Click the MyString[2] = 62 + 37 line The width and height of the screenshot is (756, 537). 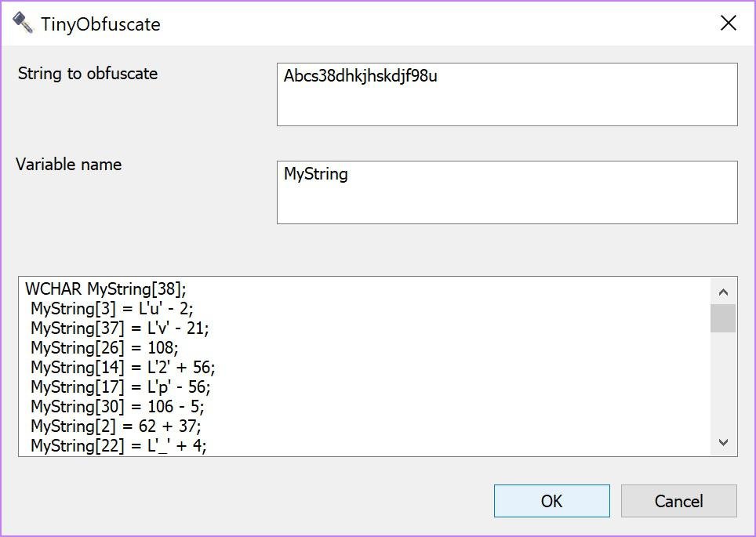[x=115, y=426]
